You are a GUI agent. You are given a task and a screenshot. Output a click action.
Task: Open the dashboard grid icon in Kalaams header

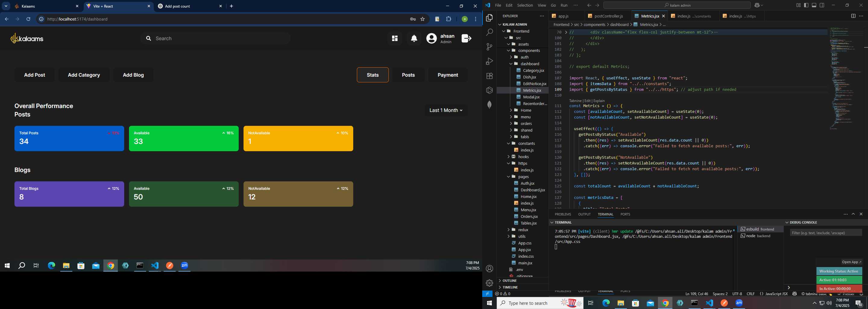(x=395, y=38)
